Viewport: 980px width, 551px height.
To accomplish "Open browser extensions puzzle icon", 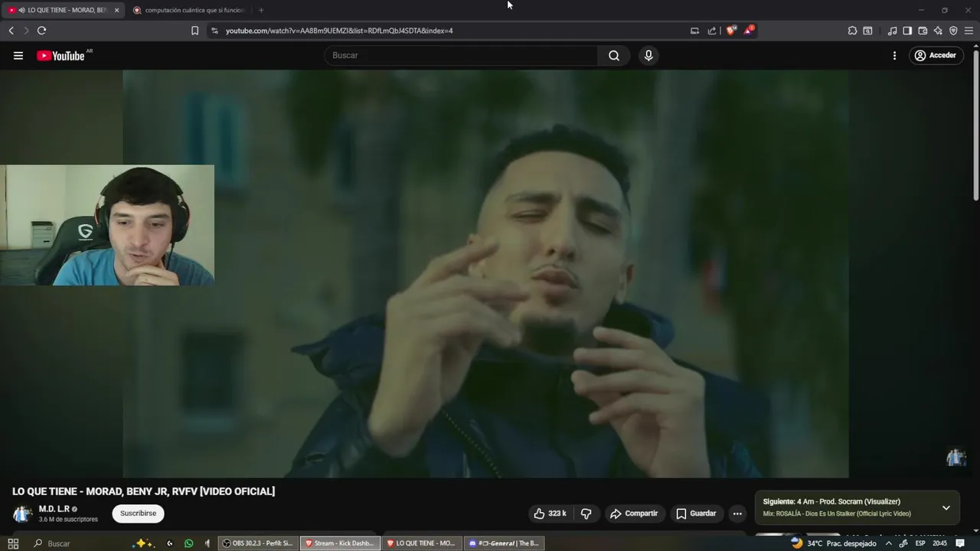I will tap(852, 31).
